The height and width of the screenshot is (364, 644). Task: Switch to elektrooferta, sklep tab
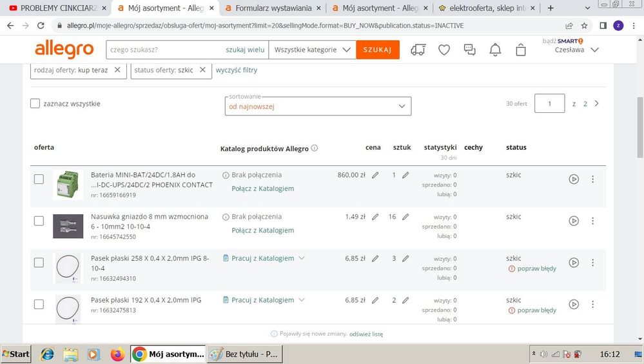point(487,8)
